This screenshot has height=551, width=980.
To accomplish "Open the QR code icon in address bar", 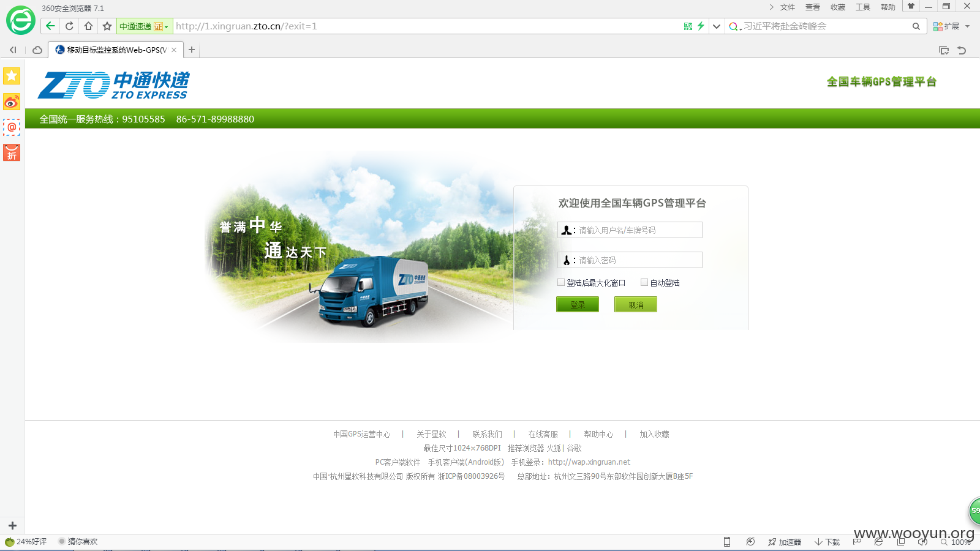I will (x=688, y=26).
